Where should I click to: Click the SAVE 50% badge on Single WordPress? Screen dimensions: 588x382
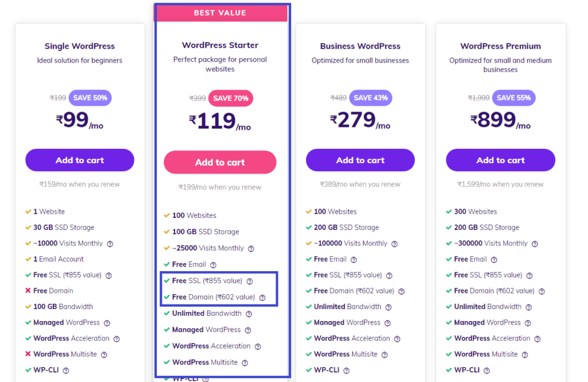coord(90,98)
